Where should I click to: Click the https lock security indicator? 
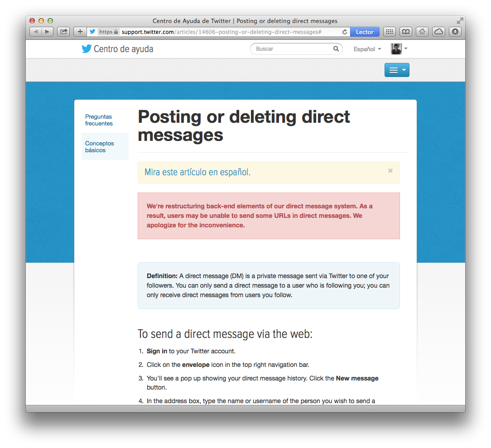click(108, 32)
